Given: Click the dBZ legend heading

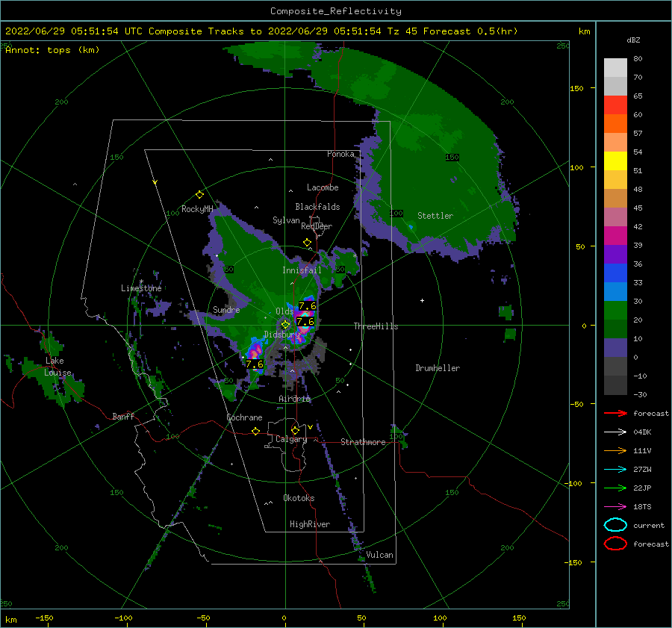Looking at the screenshot, I should [633, 40].
